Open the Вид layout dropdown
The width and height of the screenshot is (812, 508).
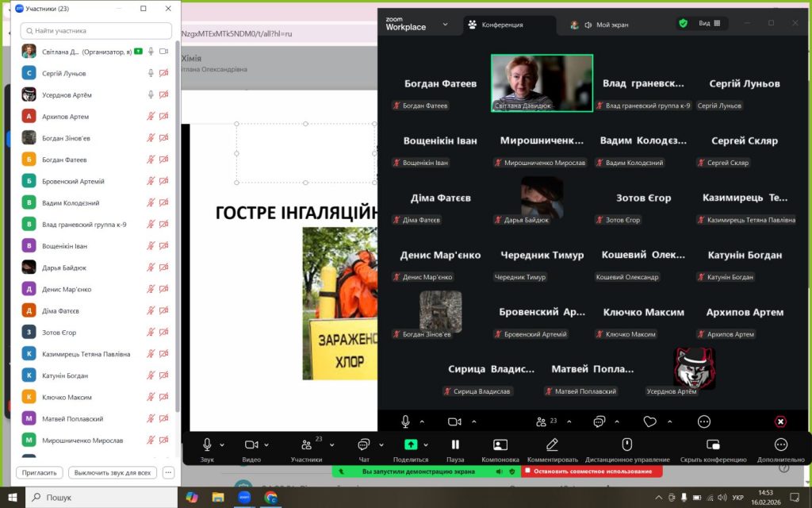[x=709, y=24]
